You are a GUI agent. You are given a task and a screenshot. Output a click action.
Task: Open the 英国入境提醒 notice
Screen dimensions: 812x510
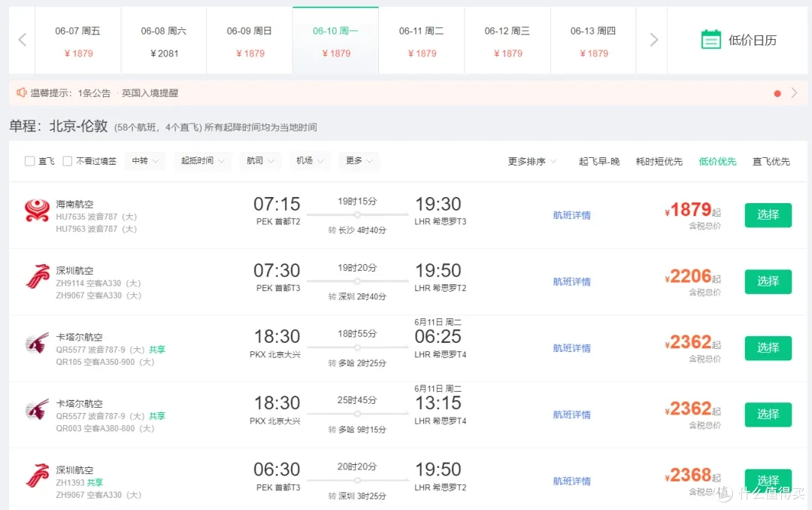(x=150, y=93)
